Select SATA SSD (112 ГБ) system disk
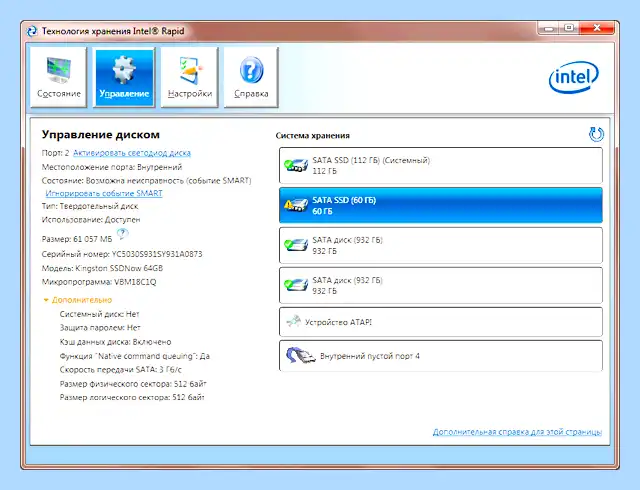The height and width of the screenshot is (490, 640). click(441, 165)
